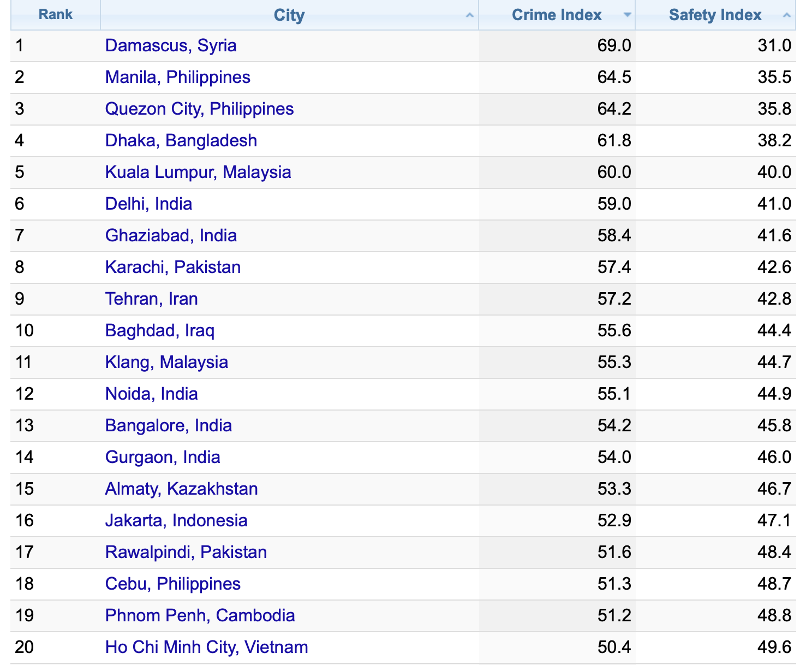The height and width of the screenshot is (665, 812).
Task: Click the Crime Index descending sort arrow
Action: (628, 15)
